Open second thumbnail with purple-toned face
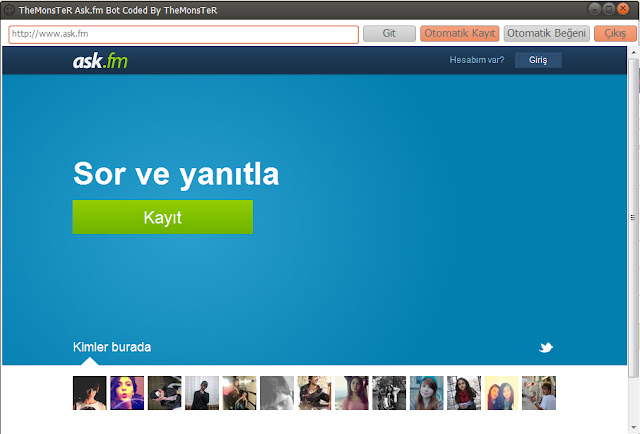The height and width of the screenshot is (434, 640). (x=127, y=393)
